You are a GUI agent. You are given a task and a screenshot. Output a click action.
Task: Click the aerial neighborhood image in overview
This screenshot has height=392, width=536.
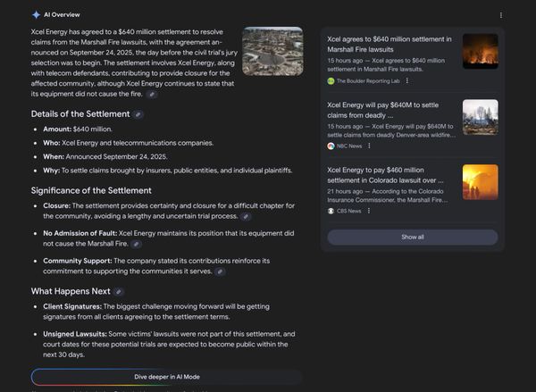click(272, 51)
